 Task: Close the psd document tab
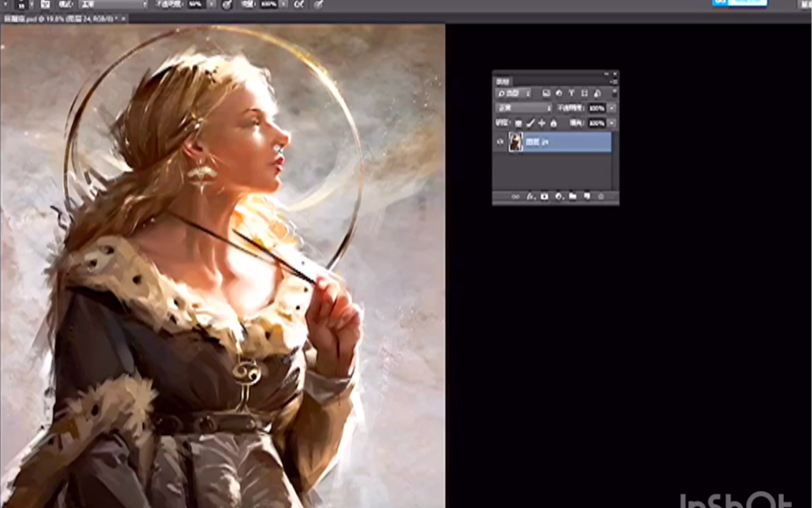(x=124, y=19)
